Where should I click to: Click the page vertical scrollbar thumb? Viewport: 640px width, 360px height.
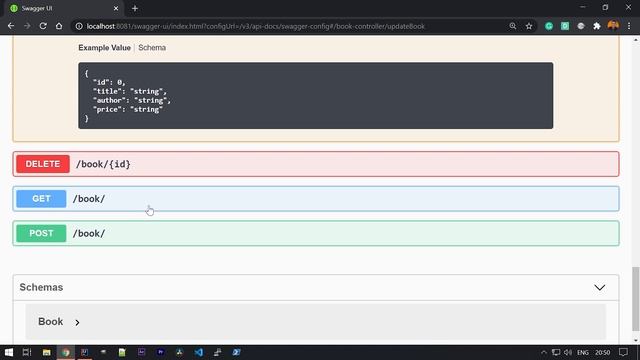pyautogui.click(x=636, y=298)
